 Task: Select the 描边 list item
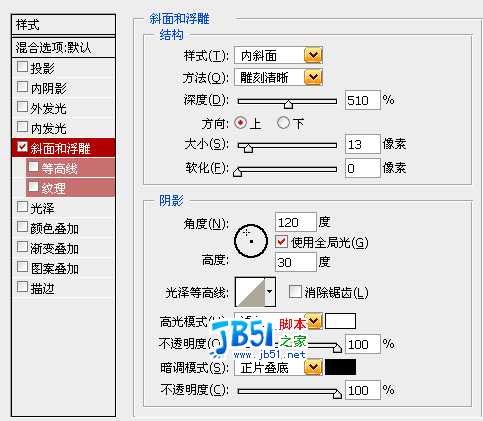[x=63, y=288]
